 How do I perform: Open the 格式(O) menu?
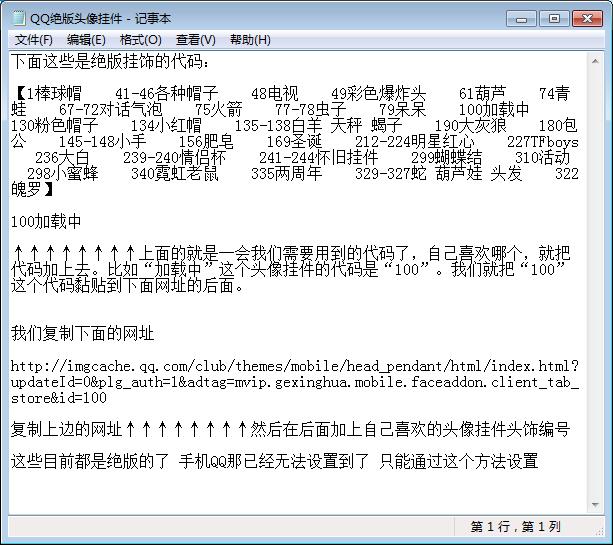(x=140, y=40)
